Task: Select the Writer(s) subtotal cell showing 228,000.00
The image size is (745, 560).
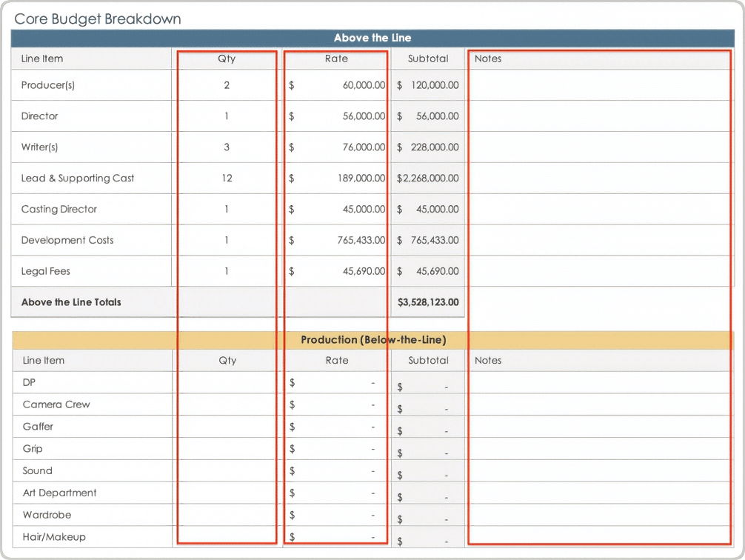Action: tap(428, 147)
